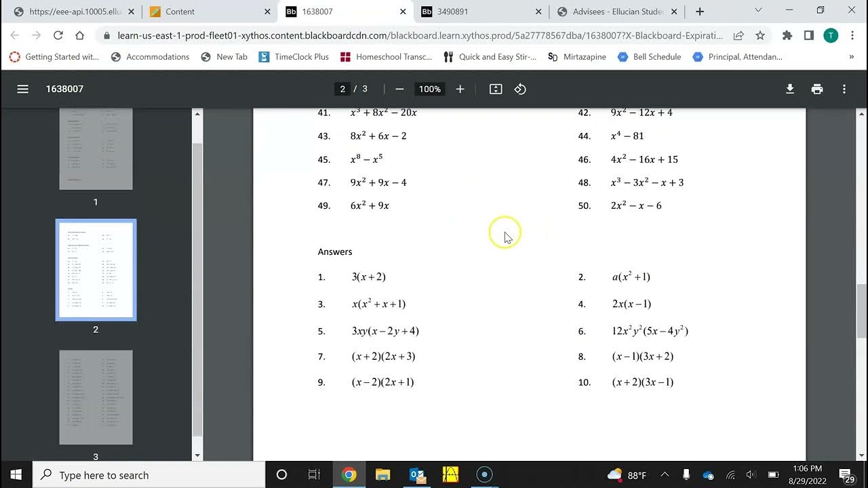Image resolution: width=868 pixels, height=488 pixels.
Task: Select page 2 thumbnail
Action: 96,270
